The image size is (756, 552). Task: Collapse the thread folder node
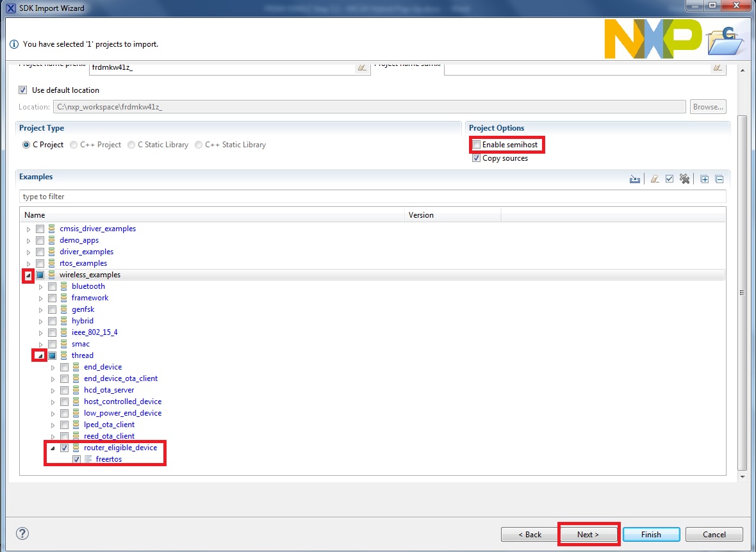coord(40,356)
